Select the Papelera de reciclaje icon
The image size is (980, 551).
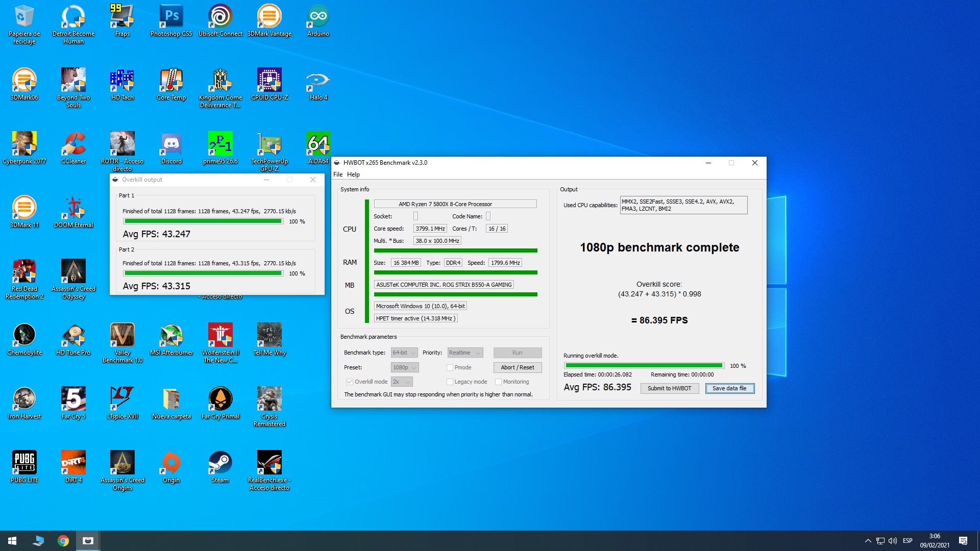tap(24, 24)
